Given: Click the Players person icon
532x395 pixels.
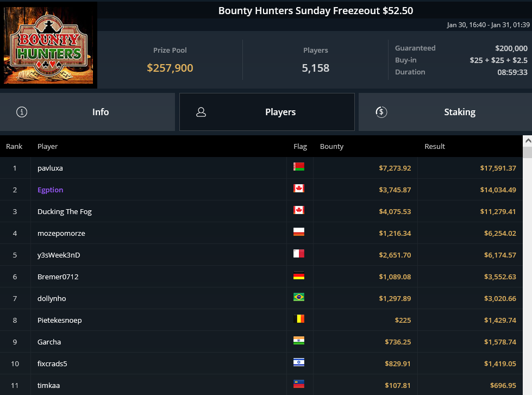Looking at the screenshot, I should pos(201,112).
